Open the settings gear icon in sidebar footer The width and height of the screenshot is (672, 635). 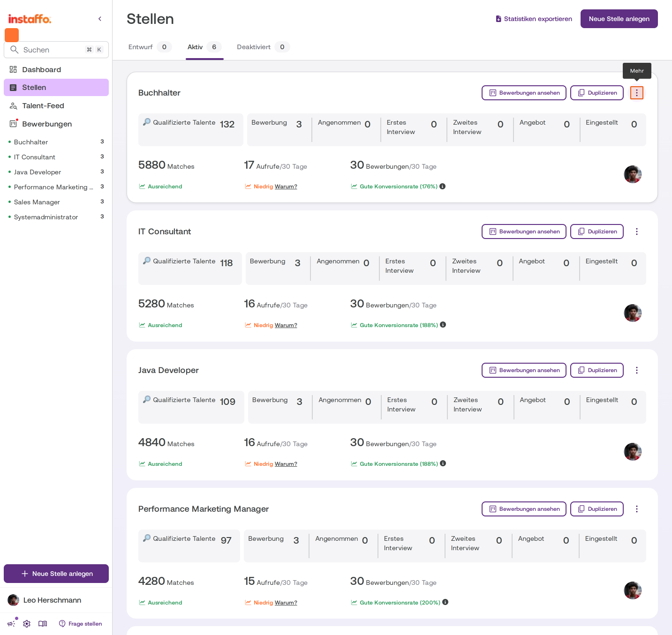(x=27, y=624)
